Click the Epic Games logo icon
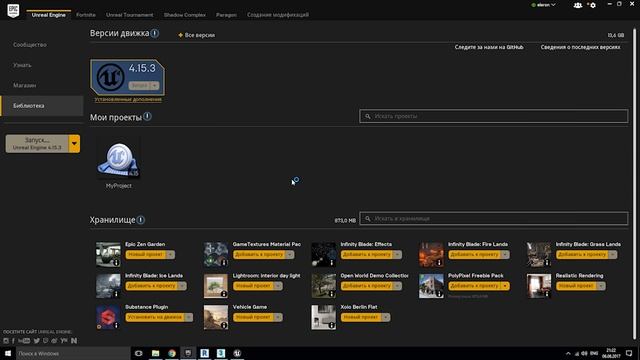The width and height of the screenshot is (640, 360). pos(13,10)
